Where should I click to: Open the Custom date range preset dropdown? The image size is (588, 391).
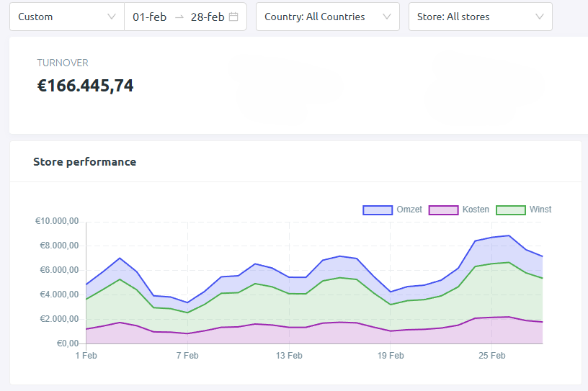67,17
